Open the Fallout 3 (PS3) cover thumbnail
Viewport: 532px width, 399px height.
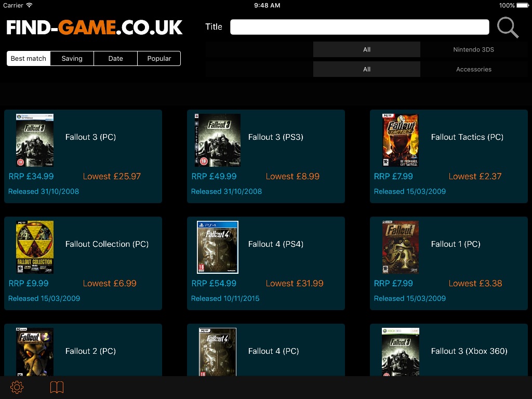218,140
